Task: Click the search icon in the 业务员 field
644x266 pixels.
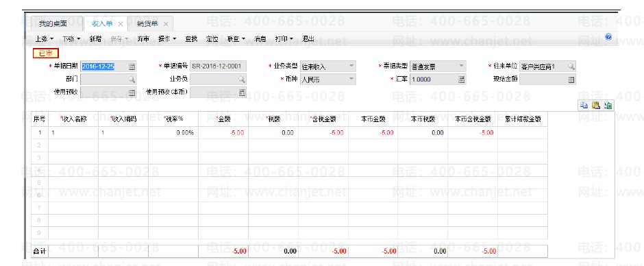Action: click(241, 80)
